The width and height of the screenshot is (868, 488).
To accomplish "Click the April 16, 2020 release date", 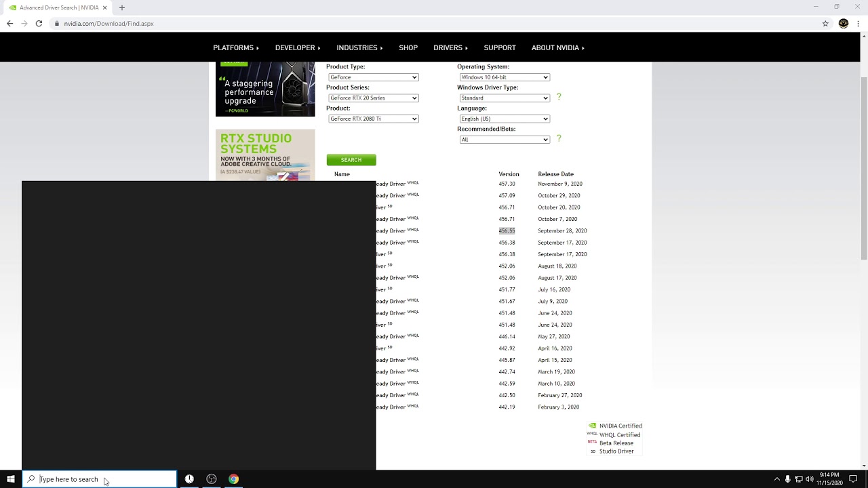I will (555, 348).
